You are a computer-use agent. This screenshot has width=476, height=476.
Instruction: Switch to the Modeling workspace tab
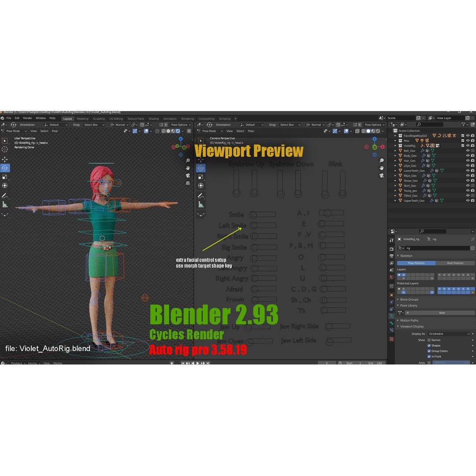pyautogui.click(x=82, y=119)
